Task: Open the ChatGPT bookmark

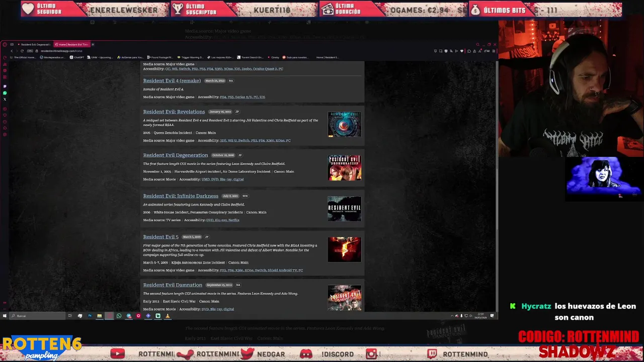Action: (x=78, y=57)
